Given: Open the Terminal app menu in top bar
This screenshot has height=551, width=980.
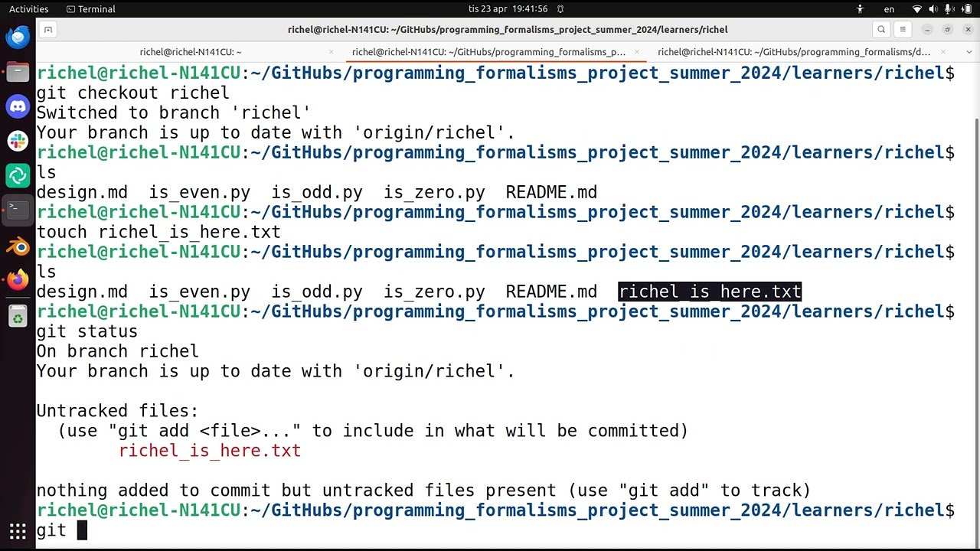Looking at the screenshot, I should [90, 9].
